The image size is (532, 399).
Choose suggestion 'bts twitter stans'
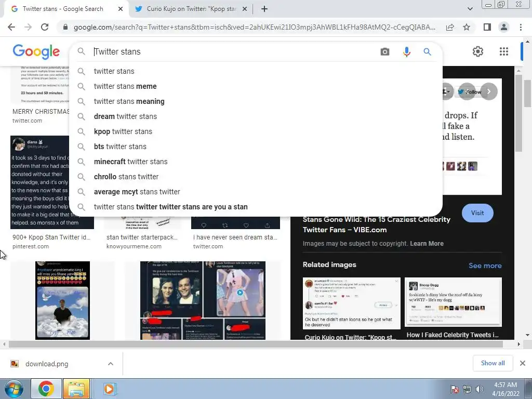click(x=256, y=147)
